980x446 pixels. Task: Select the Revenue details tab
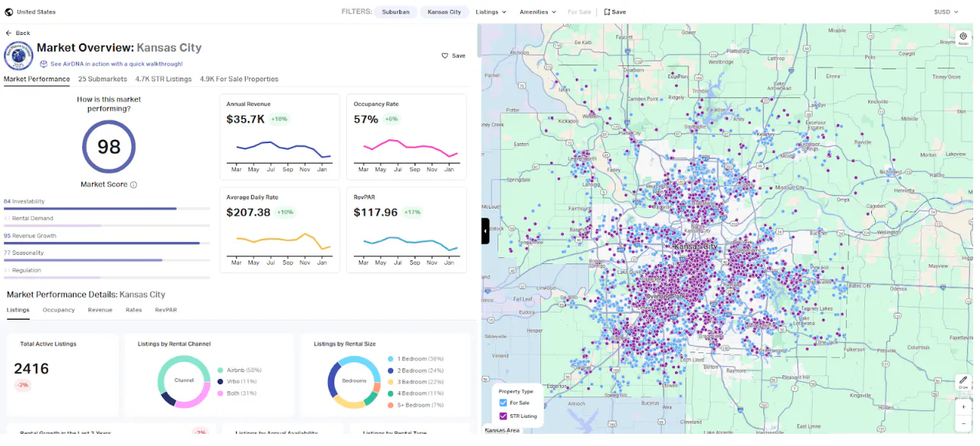tap(100, 311)
